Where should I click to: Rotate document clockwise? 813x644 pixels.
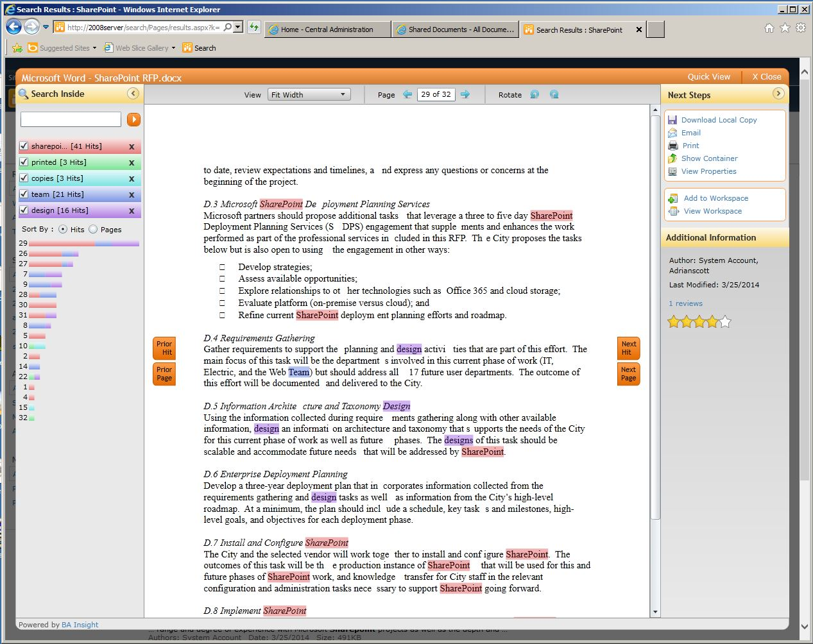pyautogui.click(x=554, y=94)
